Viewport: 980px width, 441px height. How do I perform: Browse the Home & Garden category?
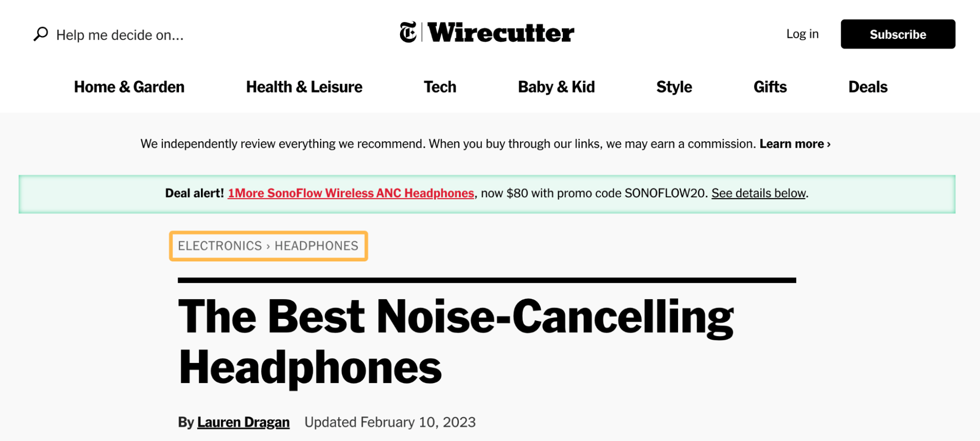[129, 87]
